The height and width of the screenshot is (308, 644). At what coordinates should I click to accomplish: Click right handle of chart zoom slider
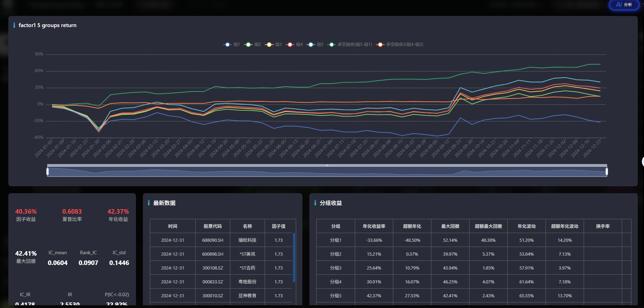pos(607,171)
